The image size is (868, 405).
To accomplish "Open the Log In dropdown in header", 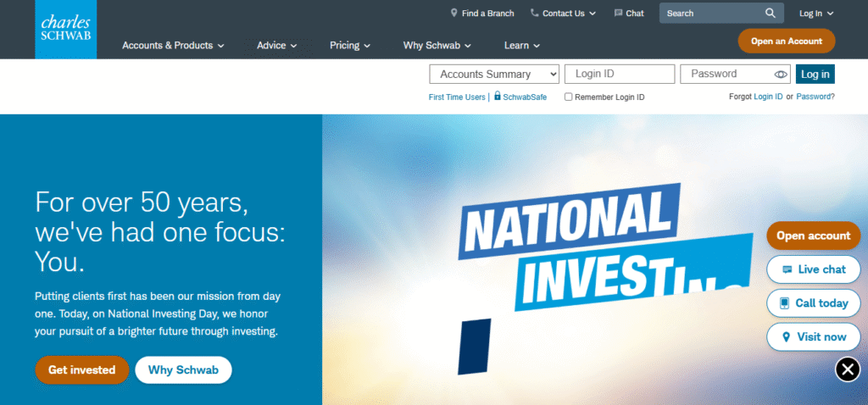I will click(816, 14).
